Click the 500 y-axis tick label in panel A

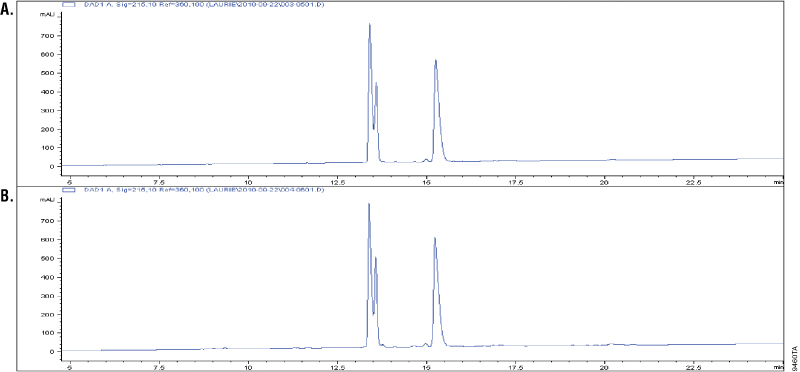click(48, 73)
